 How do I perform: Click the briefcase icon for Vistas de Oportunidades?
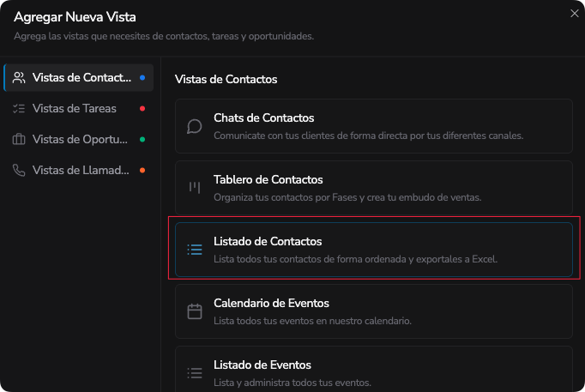tap(19, 140)
